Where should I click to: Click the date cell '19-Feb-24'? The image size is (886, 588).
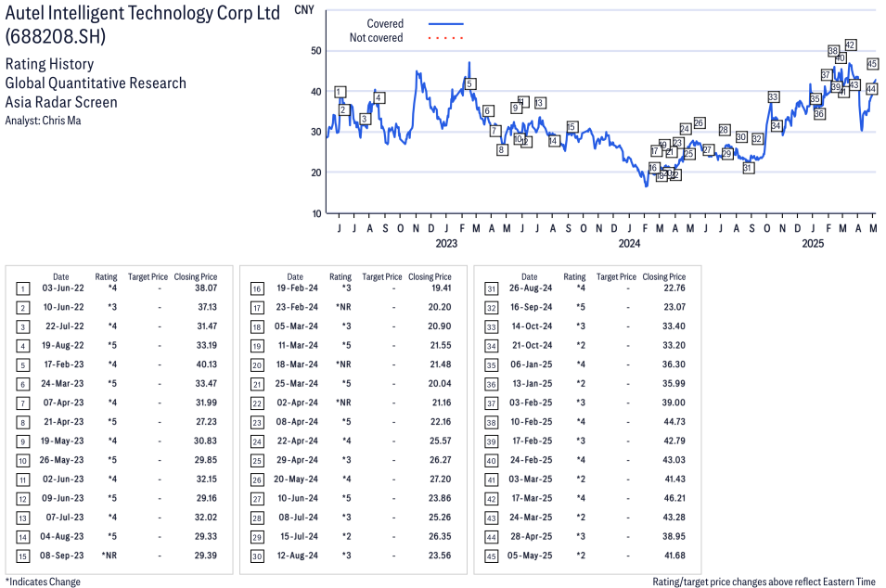click(297, 288)
